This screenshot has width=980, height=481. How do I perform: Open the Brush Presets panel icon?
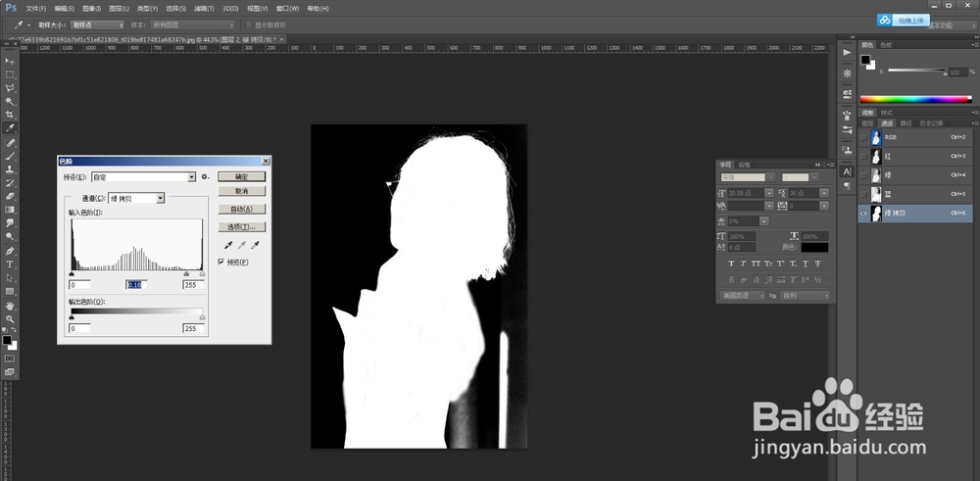tap(847, 132)
